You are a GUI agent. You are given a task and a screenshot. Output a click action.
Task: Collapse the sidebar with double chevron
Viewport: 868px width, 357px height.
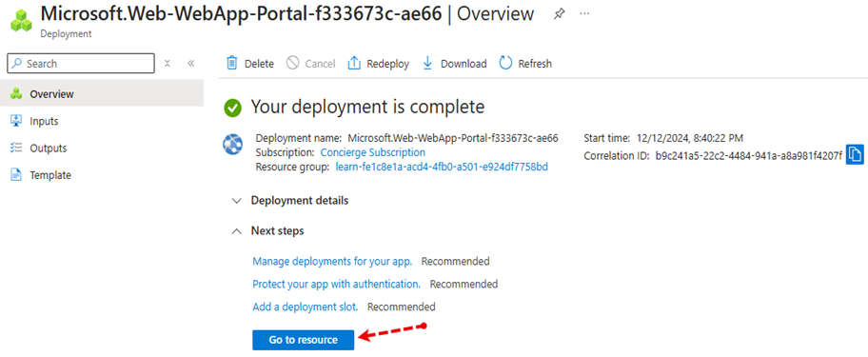pos(191,63)
